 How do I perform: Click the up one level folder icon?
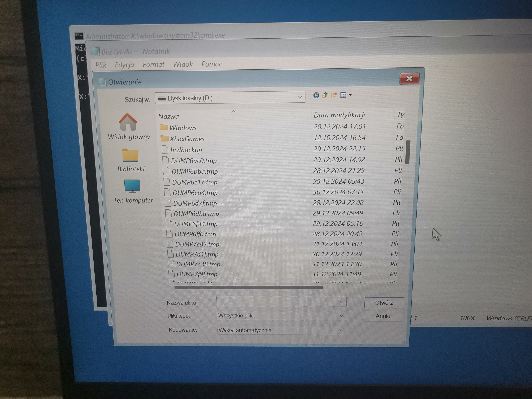[325, 95]
